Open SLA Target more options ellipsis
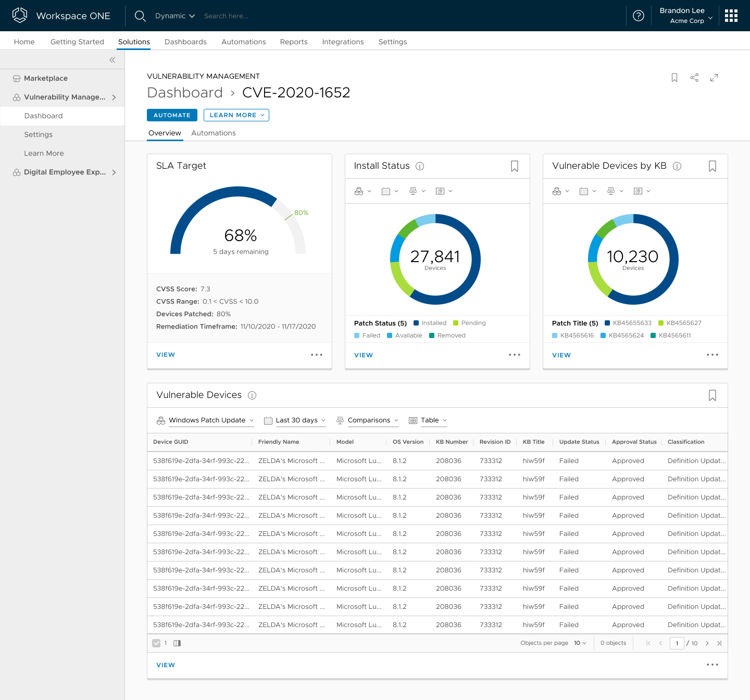The width and height of the screenshot is (750, 700). coord(317,355)
